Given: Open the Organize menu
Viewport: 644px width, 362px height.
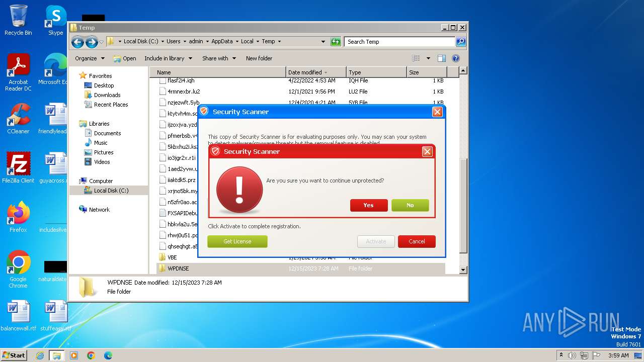Looking at the screenshot, I should coord(90,58).
